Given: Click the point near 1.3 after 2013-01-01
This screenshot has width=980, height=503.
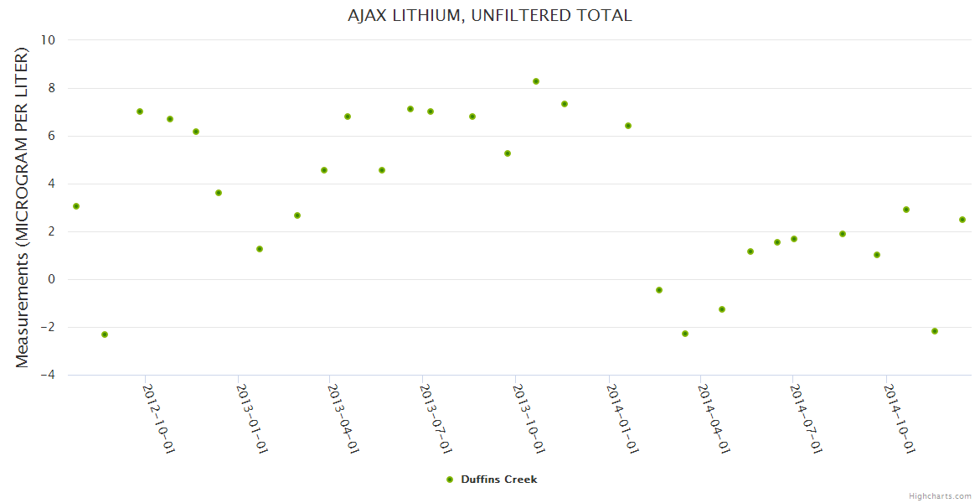Looking at the screenshot, I should coord(260,249).
